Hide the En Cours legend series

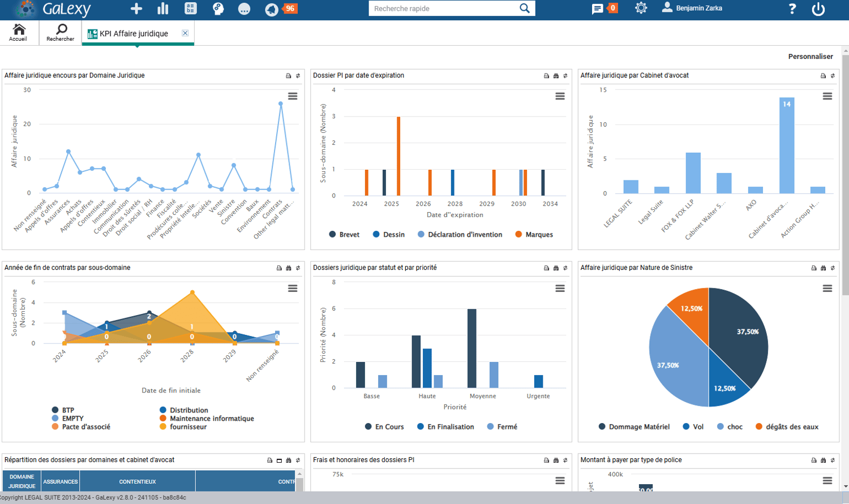tap(384, 427)
